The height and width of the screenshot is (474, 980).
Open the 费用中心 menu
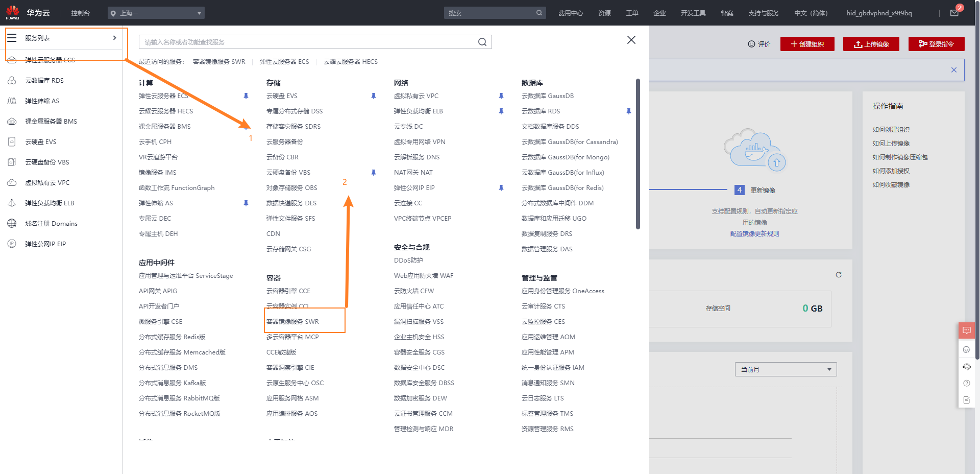click(x=571, y=13)
